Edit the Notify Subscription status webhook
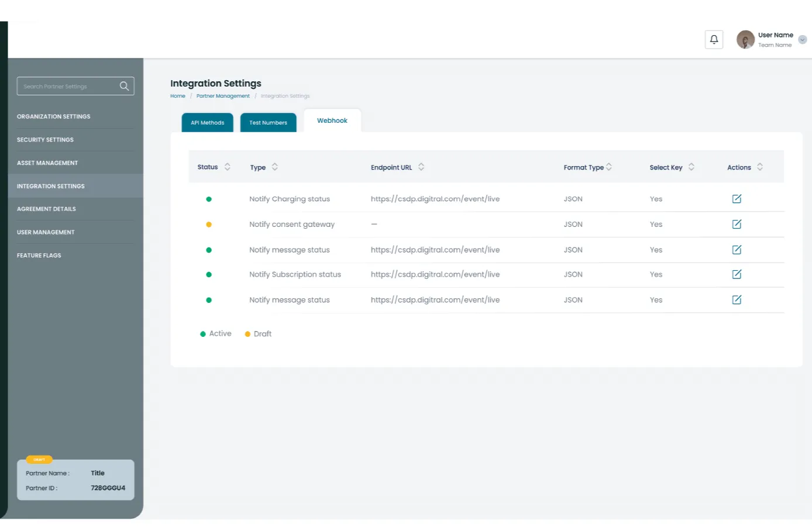 pos(737,275)
